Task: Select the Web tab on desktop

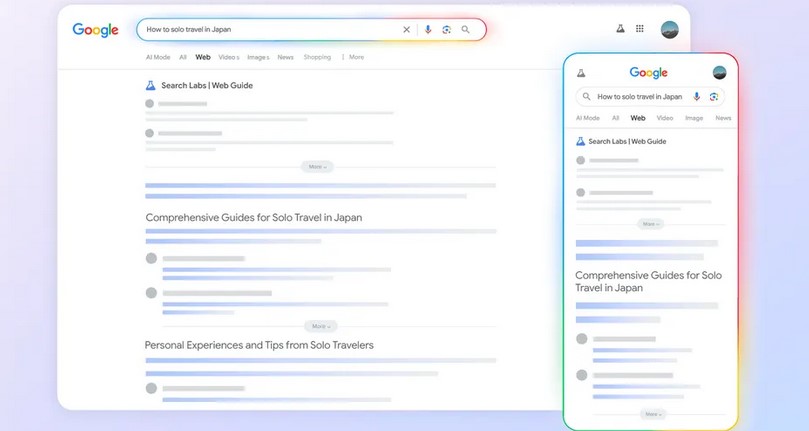Action: tap(203, 57)
